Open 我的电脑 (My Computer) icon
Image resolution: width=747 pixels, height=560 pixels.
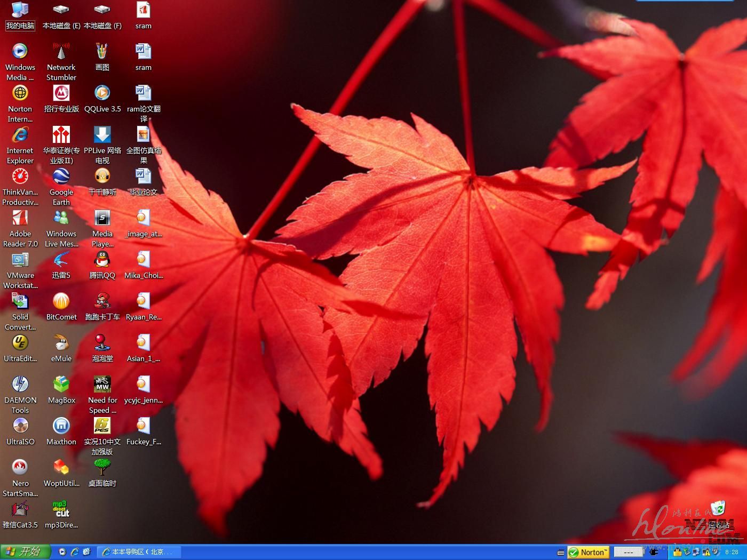(20, 11)
